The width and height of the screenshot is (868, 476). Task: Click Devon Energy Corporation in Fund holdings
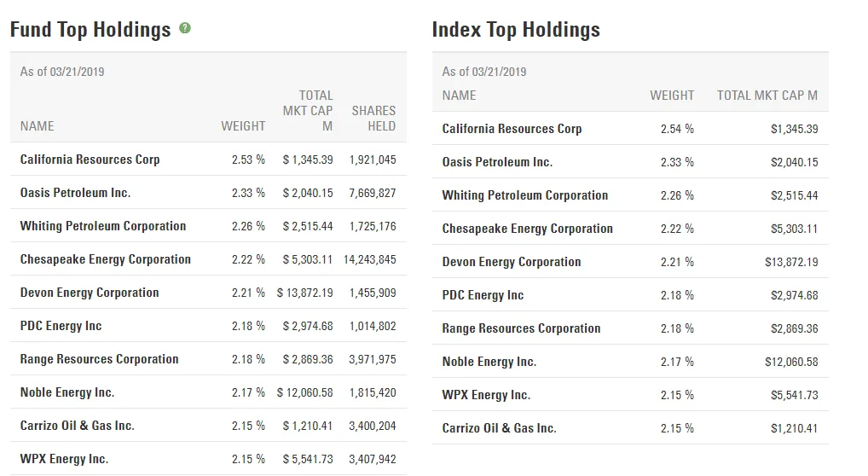click(90, 293)
